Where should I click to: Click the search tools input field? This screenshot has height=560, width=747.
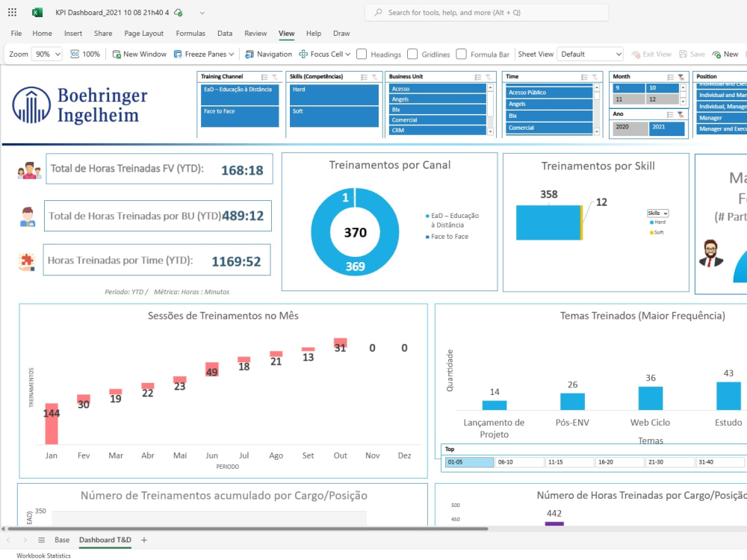(x=486, y=13)
